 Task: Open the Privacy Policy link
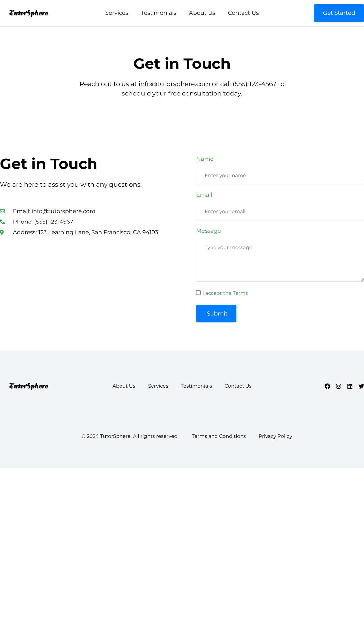(x=275, y=436)
